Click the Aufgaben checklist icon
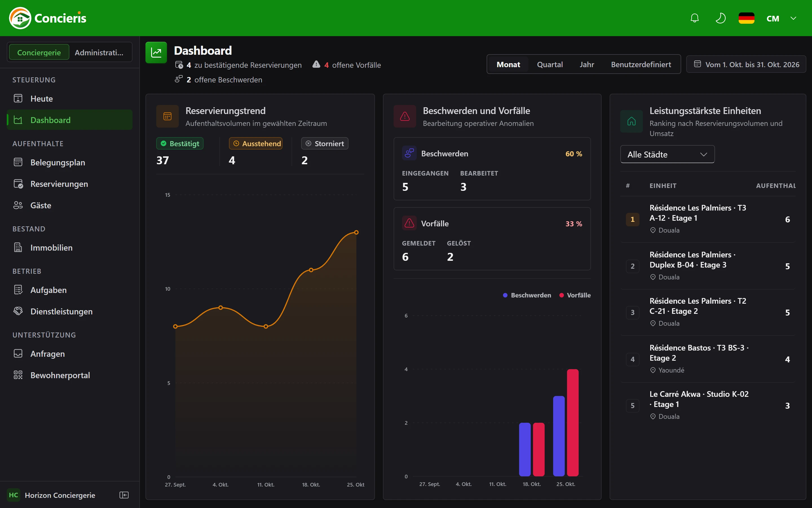This screenshot has height=508, width=812. 18,290
